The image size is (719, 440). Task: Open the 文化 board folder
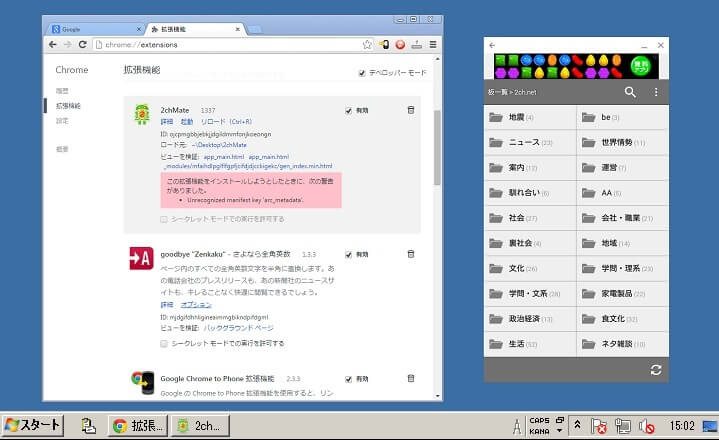click(530, 269)
